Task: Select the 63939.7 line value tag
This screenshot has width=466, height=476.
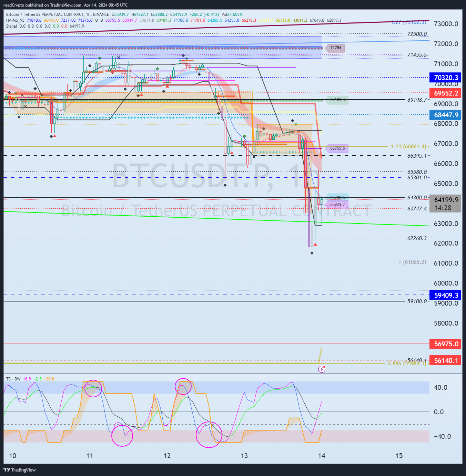Action: pos(337,205)
